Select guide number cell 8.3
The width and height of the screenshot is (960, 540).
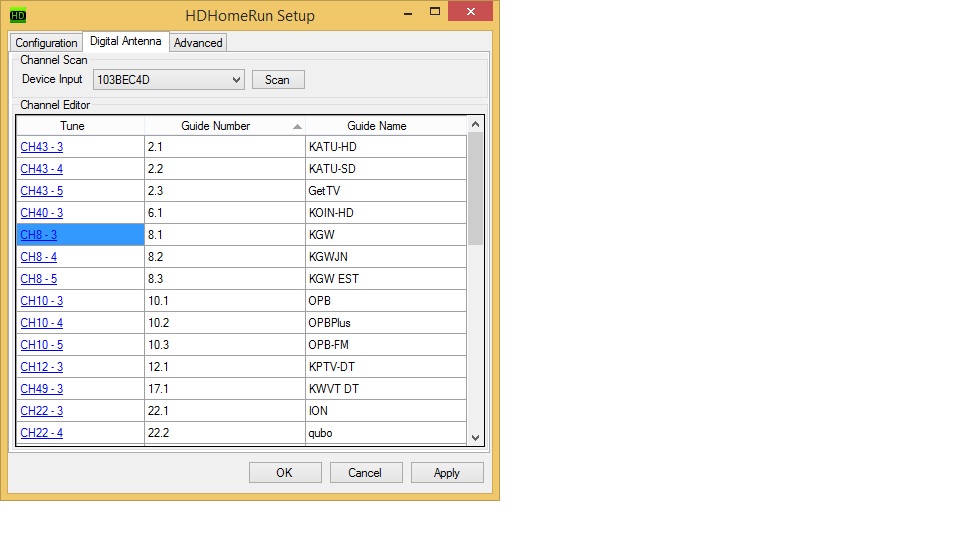pyautogui.click(x=225, y=279)
